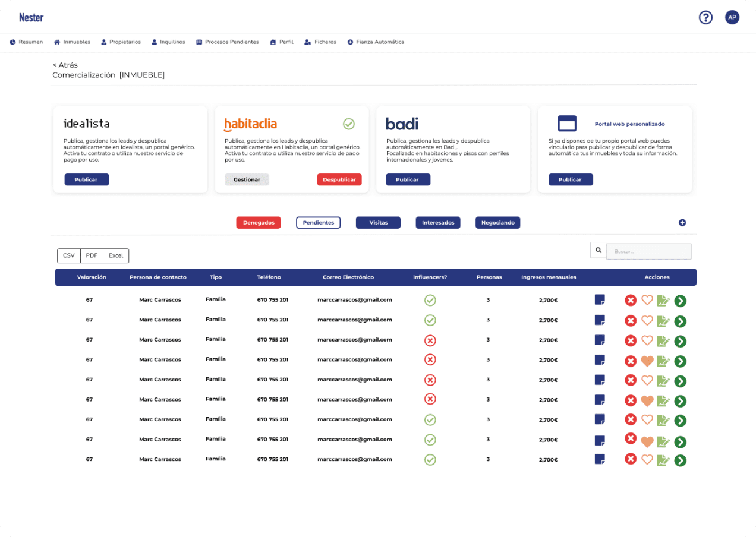Image resolution: width=756 pixels, height=537 pixels.
Task: Switch to the Visitas tab
Action: (x=378, y=223)
